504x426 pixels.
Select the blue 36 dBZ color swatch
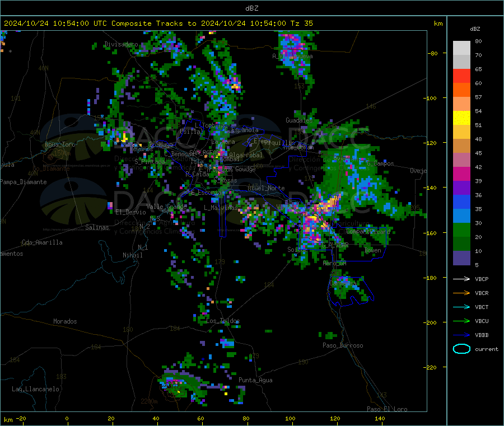461,202
